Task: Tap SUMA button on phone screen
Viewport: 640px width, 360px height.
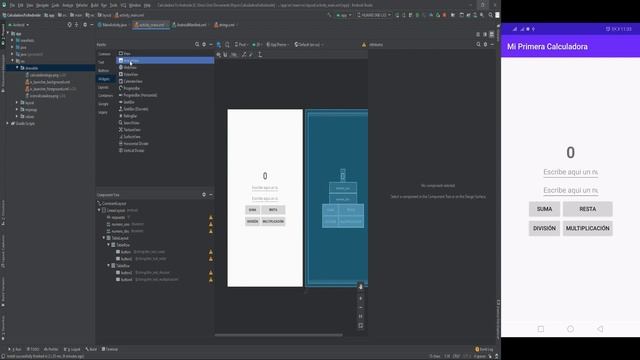Action: (x=544, y=209)
